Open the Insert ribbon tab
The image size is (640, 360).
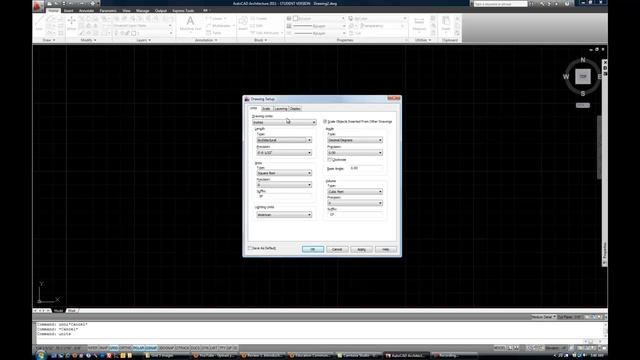point(68,11)
